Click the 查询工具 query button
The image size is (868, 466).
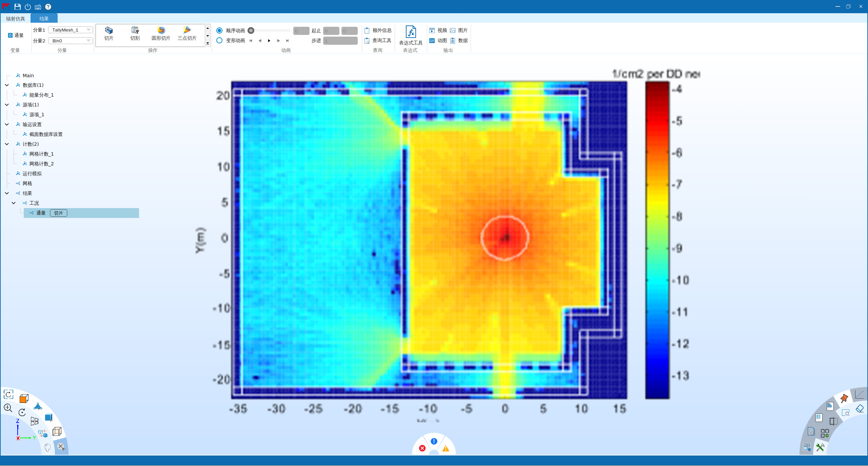[378, 40]
